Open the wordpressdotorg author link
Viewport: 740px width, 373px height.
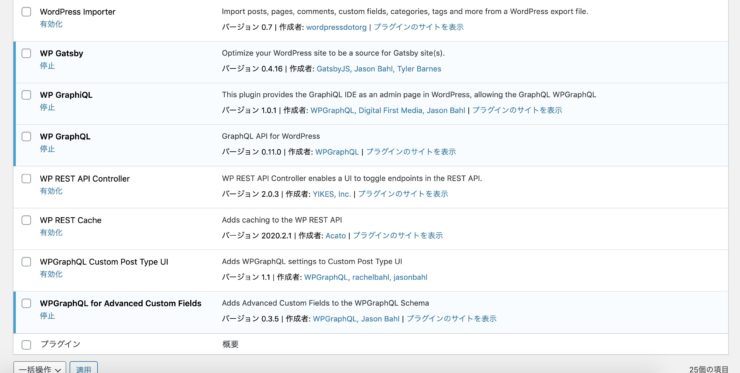(x=336, y=27)
